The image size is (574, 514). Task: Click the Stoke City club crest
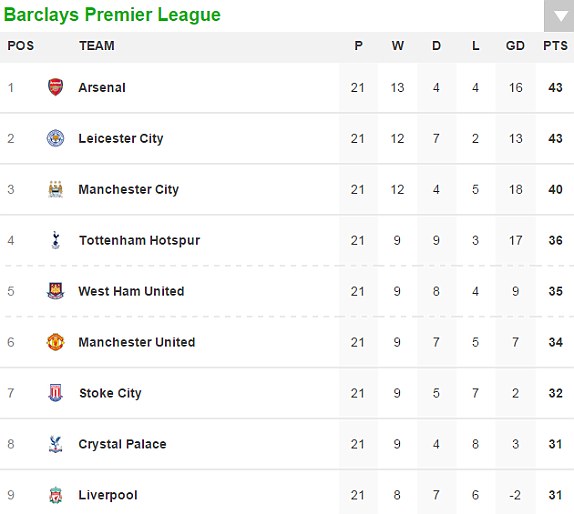[x=55, y=393]
